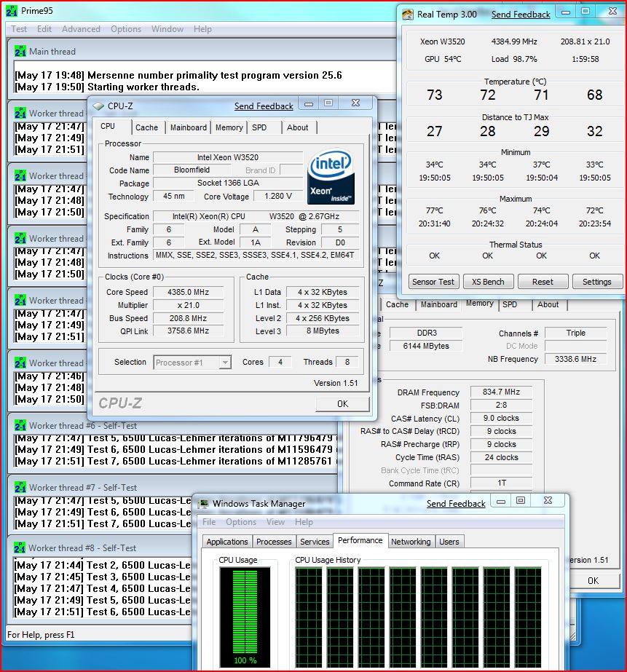627x672 pixels.
Task: Click the Core Speed 4385.0 MHz value
Action: (188, 292)
